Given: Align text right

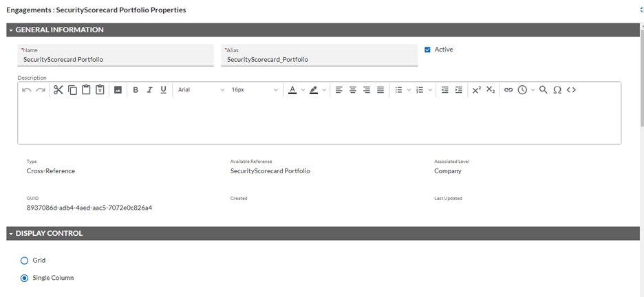Looking at the screenshot, I should tap(367, 90).
